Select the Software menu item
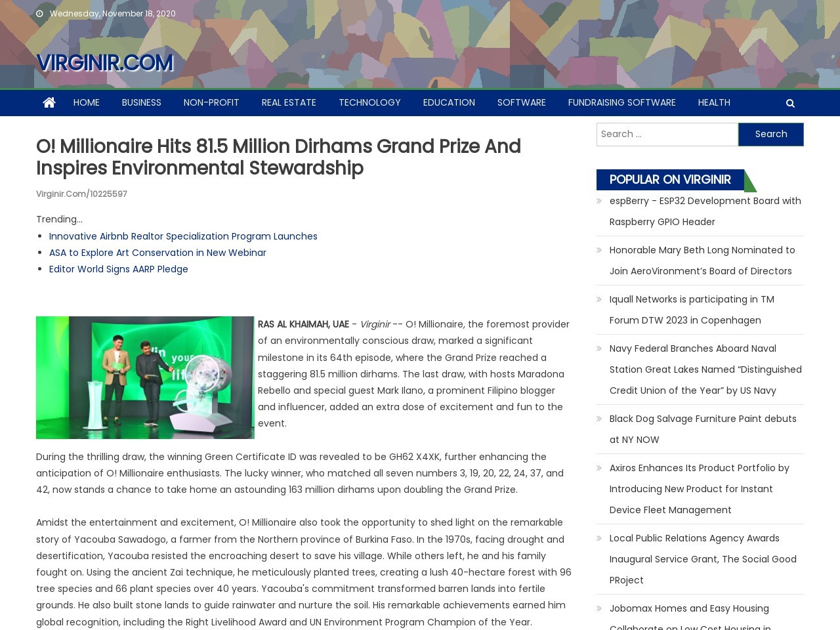The width and height of the screenshot is (840, 630). coord(521,102)
